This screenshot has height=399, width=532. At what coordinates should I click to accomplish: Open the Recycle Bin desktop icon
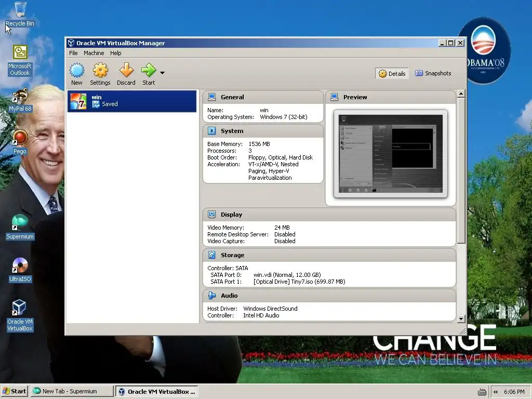pos(20,14)
